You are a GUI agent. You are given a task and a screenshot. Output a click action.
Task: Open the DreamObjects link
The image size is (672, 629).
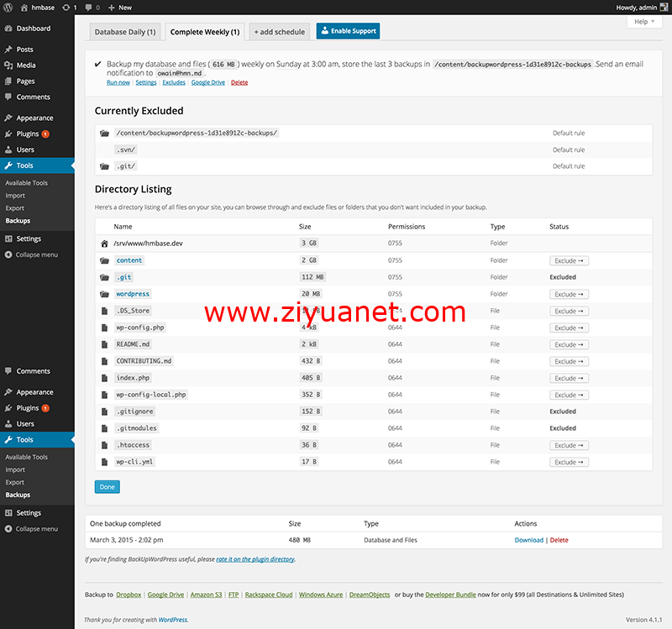(370, 595)
